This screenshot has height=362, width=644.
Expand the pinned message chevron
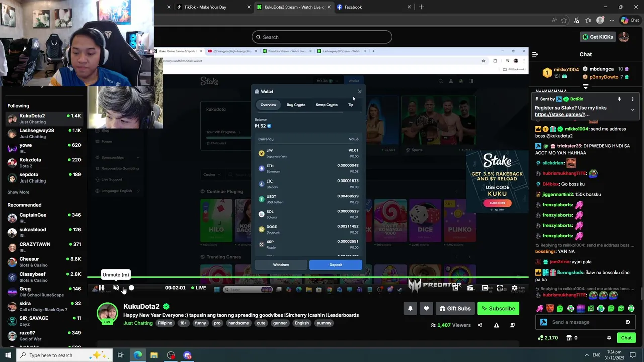pyautogui.click(x=633, y=109)
